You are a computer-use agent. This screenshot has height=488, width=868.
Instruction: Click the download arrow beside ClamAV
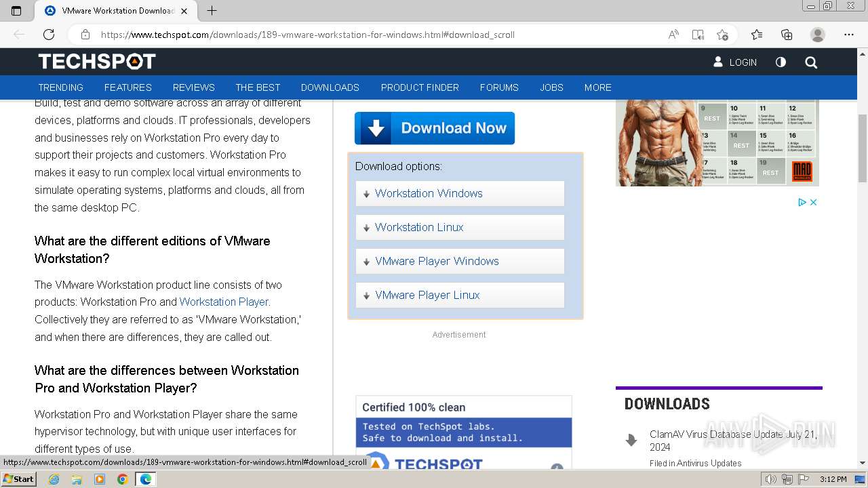pos(631,440)
